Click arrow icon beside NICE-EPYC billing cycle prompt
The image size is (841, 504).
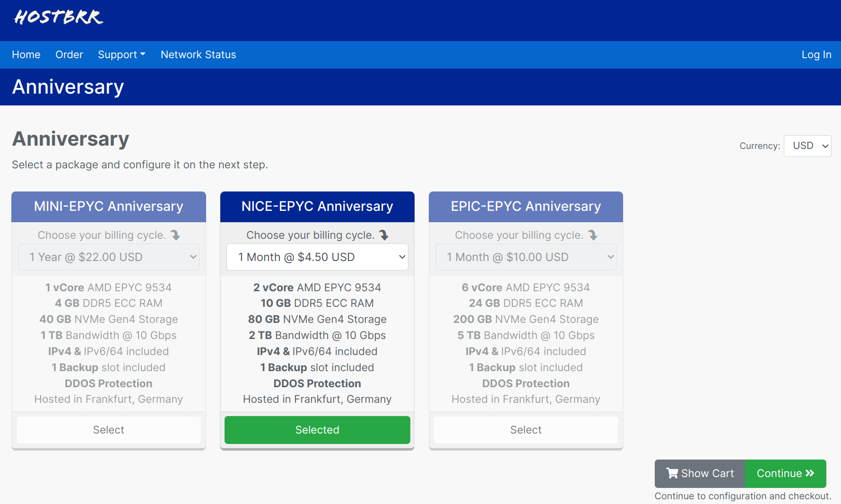pos(384,235)
